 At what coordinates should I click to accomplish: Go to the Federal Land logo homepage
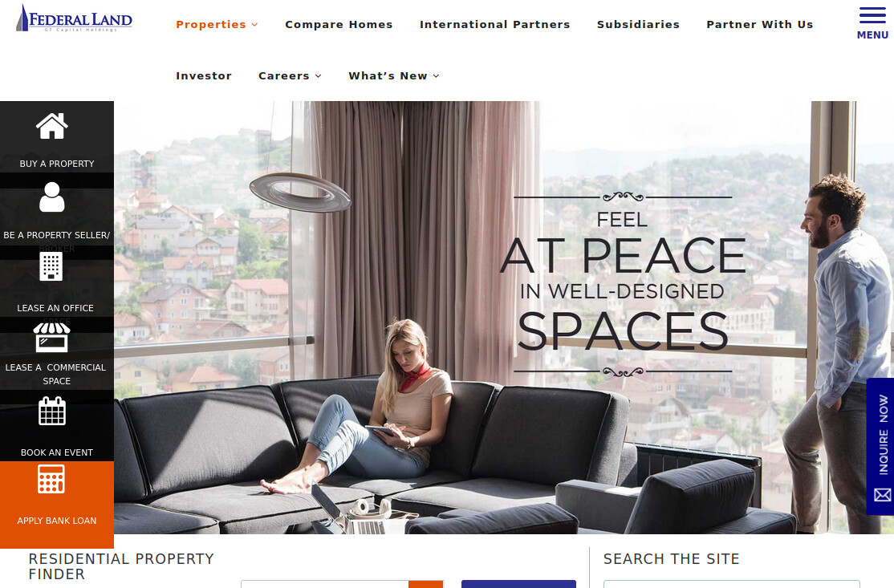74,18
